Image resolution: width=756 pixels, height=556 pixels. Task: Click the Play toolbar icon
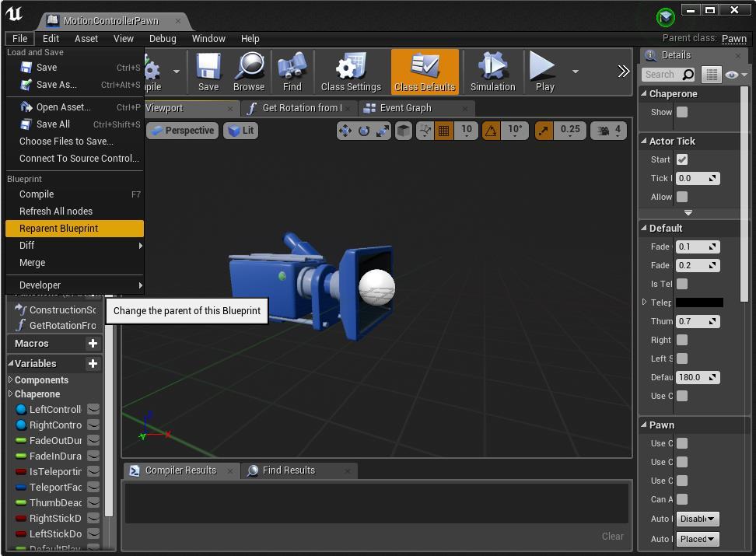(542, 65)
